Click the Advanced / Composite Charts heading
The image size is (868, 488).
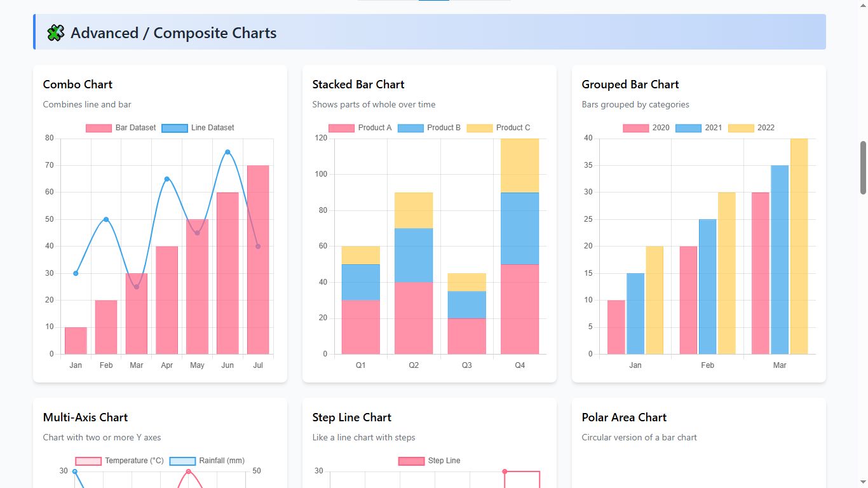[173, 33]
